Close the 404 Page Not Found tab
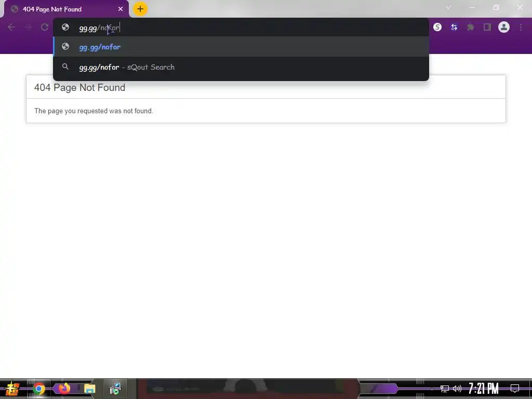 click(x=121, y=9)
